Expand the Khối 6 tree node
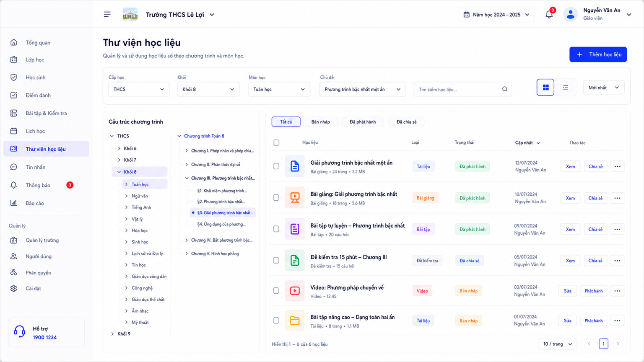Screen dimensions: 644x362 click(119, 148)
